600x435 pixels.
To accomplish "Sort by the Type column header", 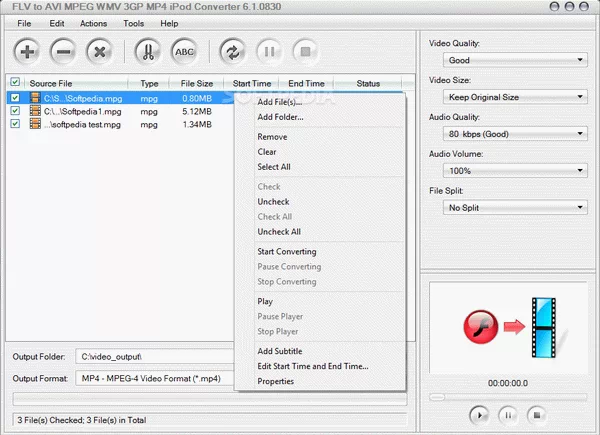I will tap(149, 83).
